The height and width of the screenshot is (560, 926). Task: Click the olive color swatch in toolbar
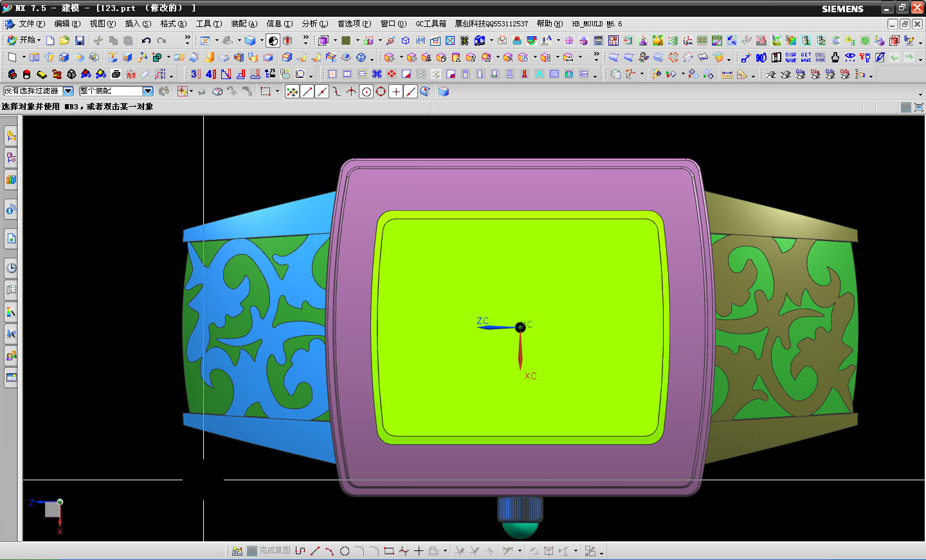tap(346, 41)
